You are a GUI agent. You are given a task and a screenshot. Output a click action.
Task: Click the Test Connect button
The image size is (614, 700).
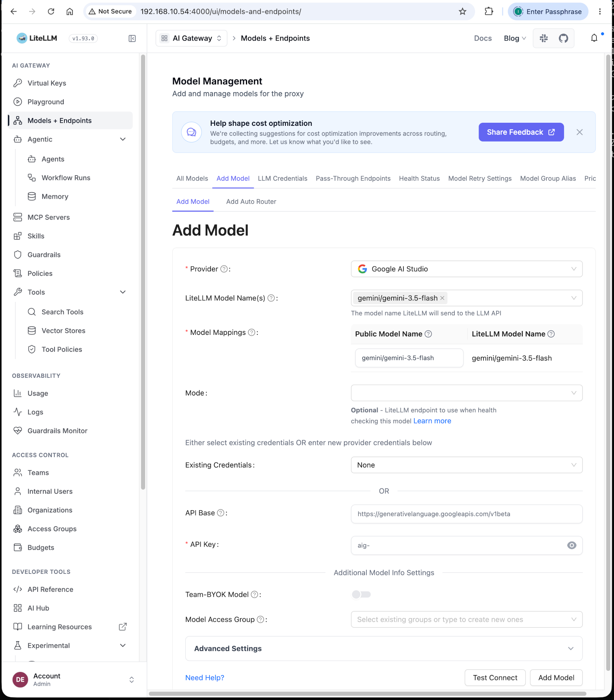495,678
